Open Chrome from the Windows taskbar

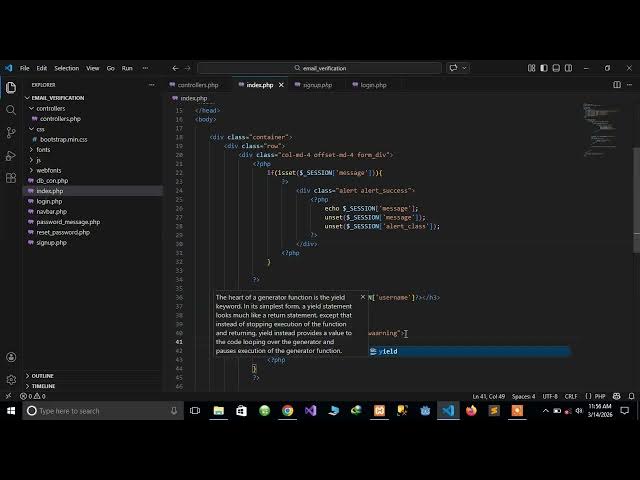pos(287,411)
